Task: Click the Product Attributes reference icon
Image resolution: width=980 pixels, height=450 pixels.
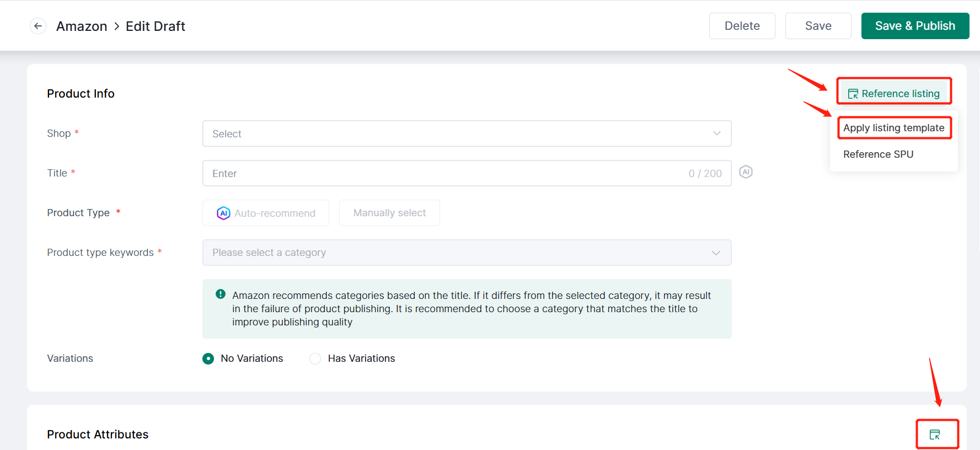Action: pos(935,435)
